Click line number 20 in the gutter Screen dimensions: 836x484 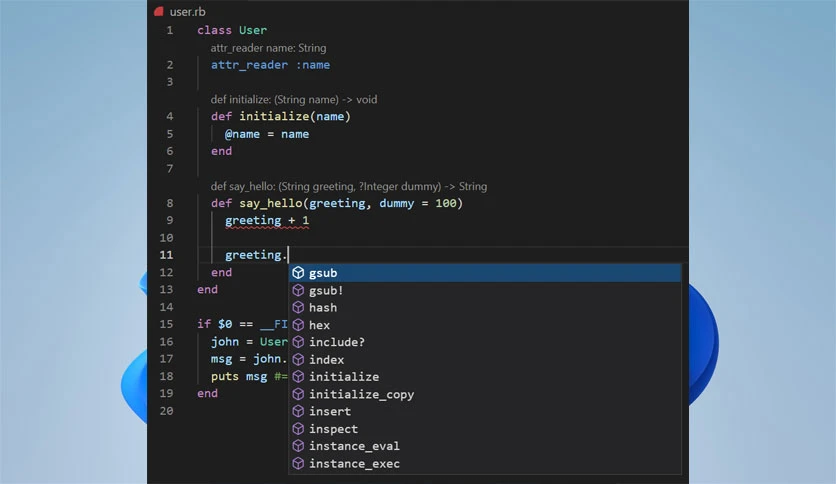(166, 411)
